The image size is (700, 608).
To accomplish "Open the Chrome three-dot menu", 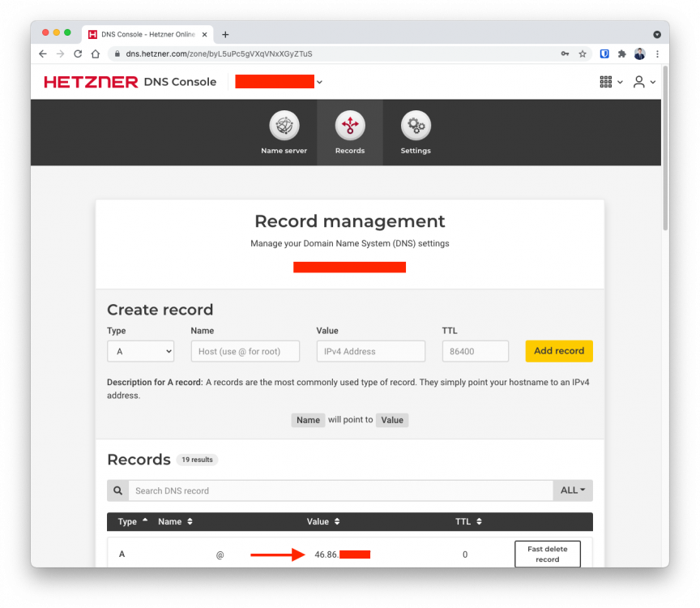I will coord(657,54).
